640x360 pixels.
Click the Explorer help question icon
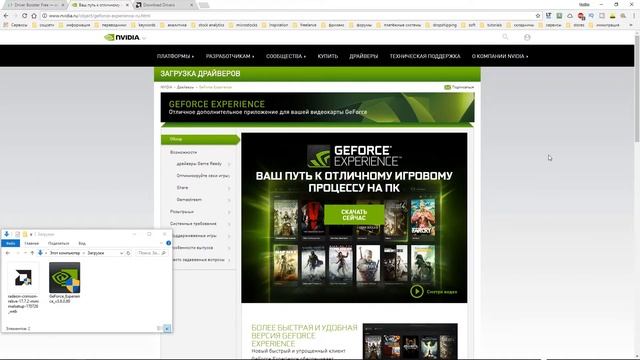point(168,243)
